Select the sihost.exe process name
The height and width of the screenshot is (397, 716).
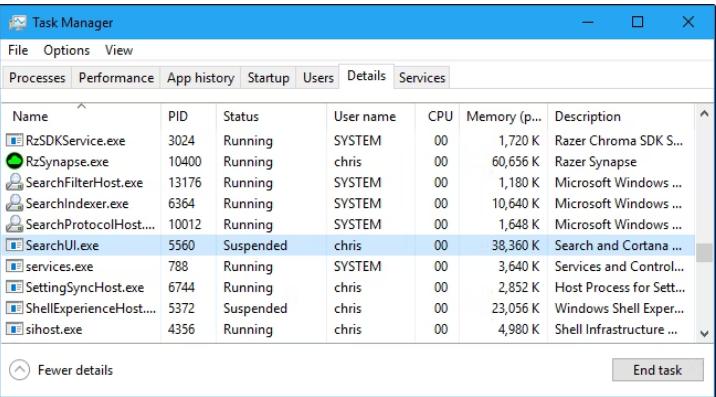[x=54, y=330]
